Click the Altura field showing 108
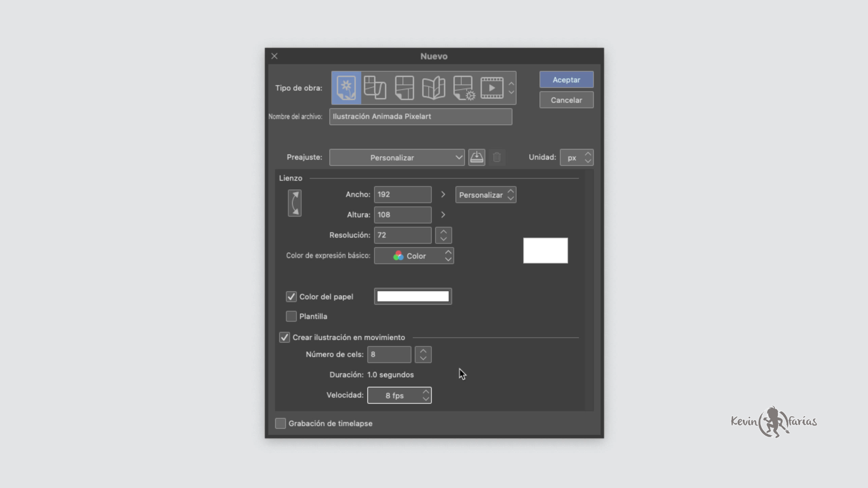868x488 pixels. 403,215
